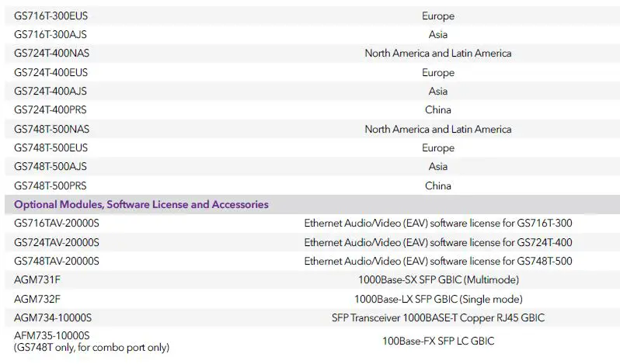
Task: Click Asia region in GS724T-400AJS row
Action: tap(437, 91)
